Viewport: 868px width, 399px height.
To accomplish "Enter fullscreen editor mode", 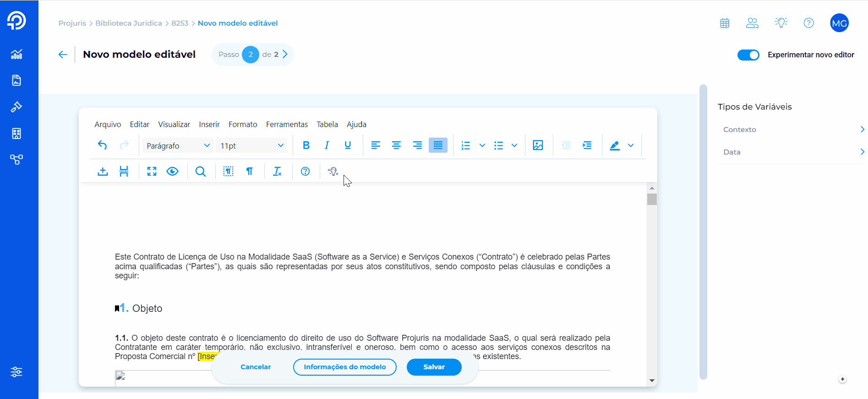I will click(x=152, y=172).
